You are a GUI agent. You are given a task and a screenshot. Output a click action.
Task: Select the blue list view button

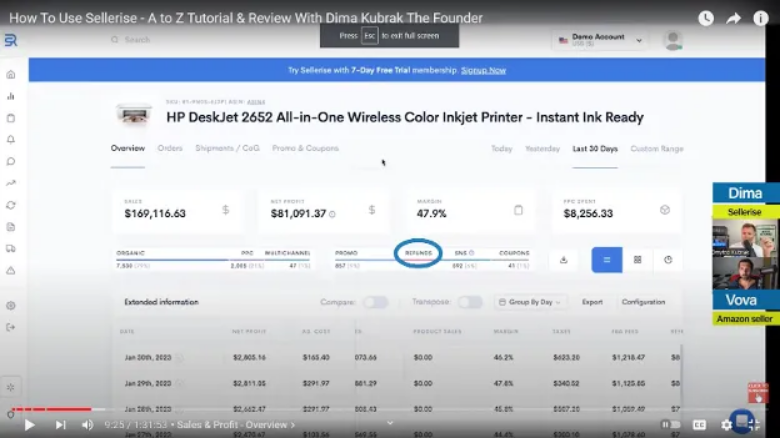pyautogui.click(x=607, y=260)
